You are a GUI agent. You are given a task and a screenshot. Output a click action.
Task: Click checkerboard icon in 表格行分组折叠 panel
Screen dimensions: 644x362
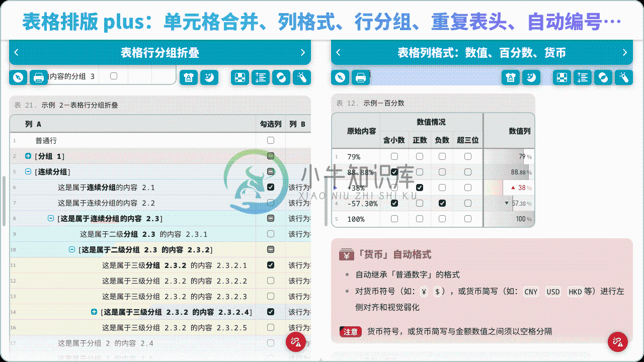[x=240, y=77]
